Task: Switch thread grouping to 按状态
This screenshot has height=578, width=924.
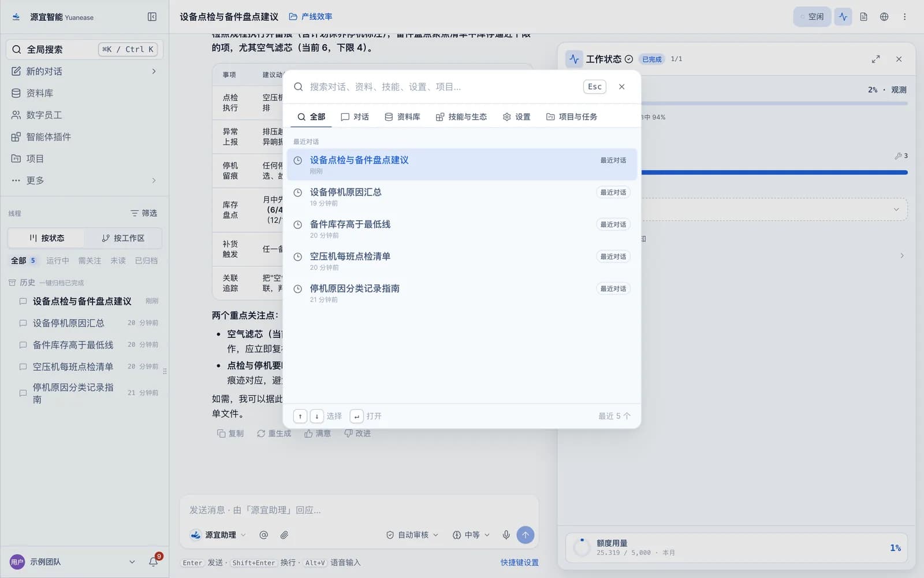Action: (x=46, y=238)
